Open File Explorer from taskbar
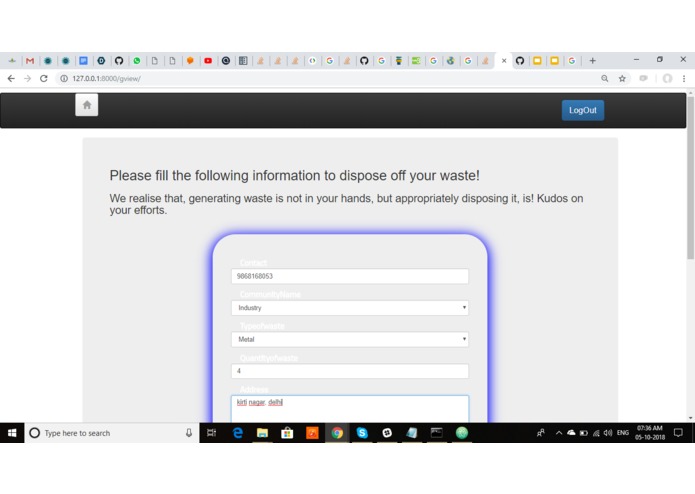695x494 pixels. [262, 433]
